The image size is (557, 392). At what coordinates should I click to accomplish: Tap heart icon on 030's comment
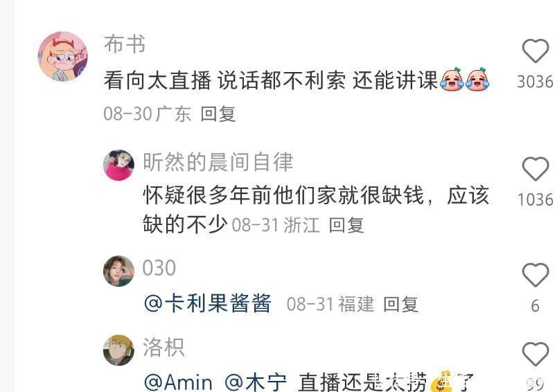pos(536,275)
